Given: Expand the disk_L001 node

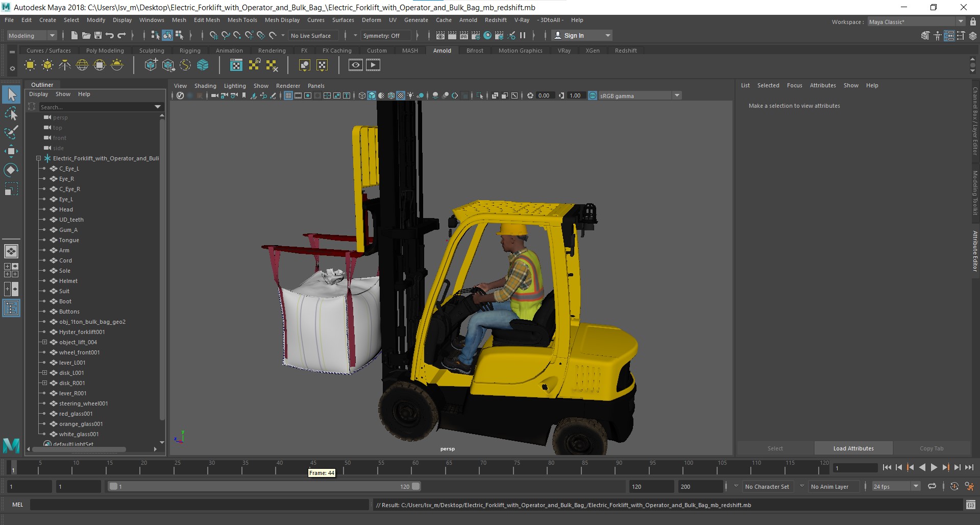Looking at the screenshot, I should point(44,373).
